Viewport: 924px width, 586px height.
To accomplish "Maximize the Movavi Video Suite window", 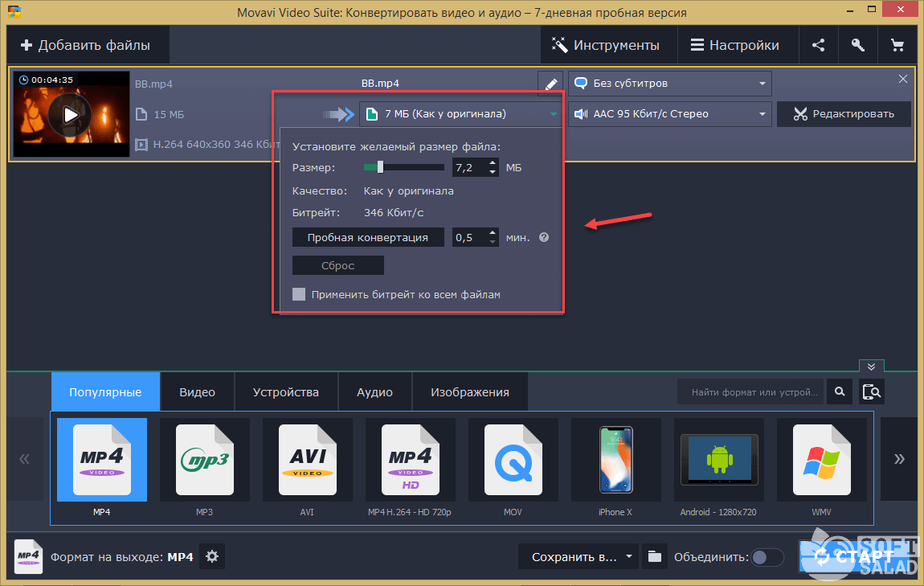I will coord(872,10).
